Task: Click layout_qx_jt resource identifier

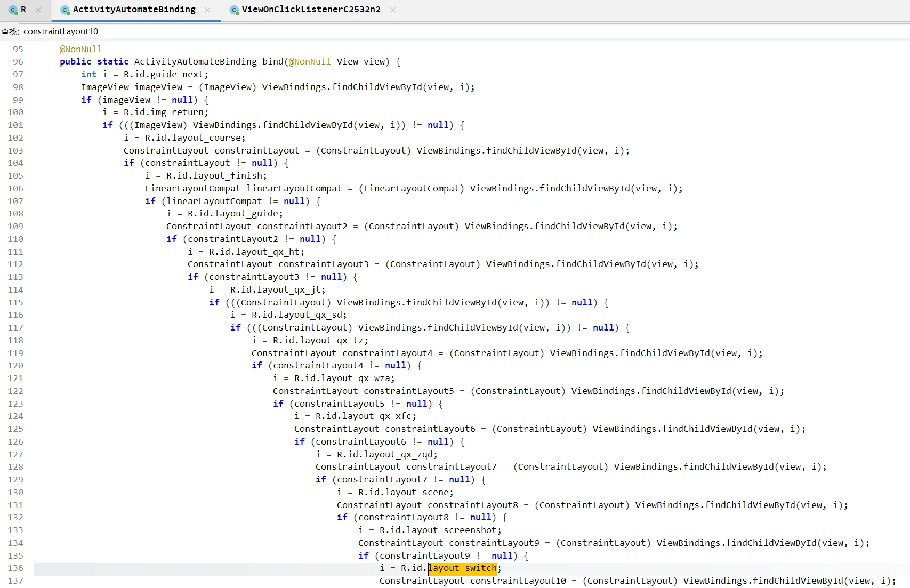Action: 288,290
